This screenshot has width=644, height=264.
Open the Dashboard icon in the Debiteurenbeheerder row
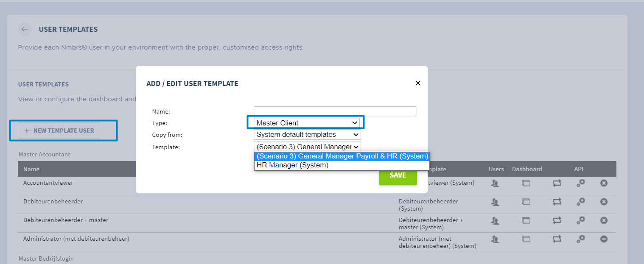526,202
